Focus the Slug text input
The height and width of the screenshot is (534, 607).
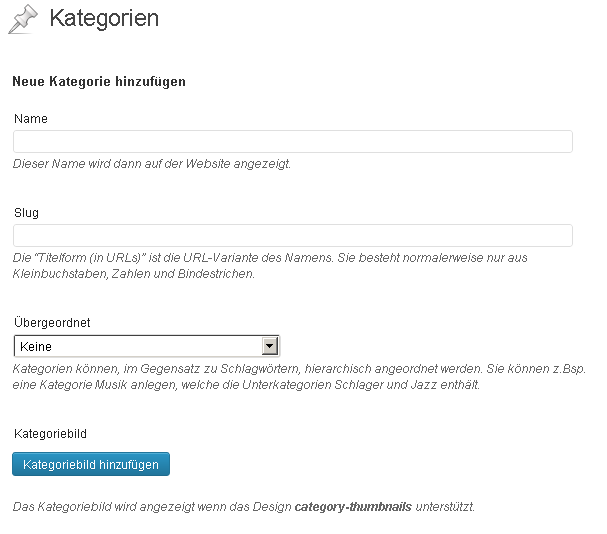293,235
